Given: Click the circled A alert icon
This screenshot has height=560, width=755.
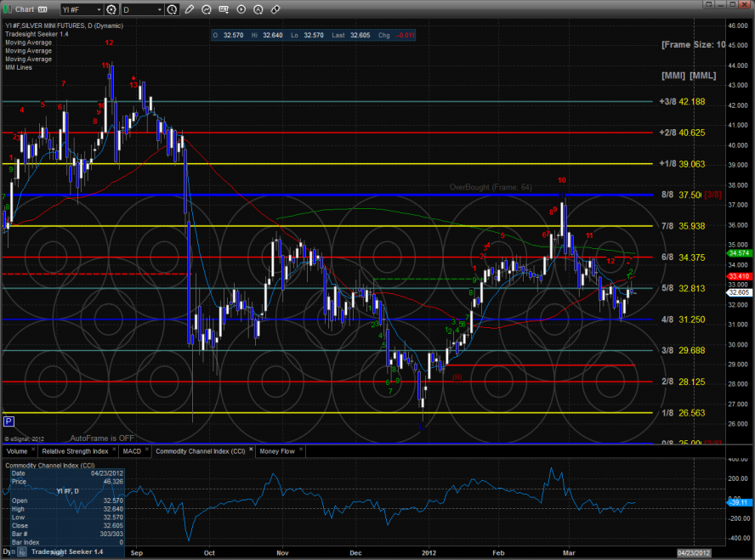Looking at the screenshot, I should click(259, 10).
